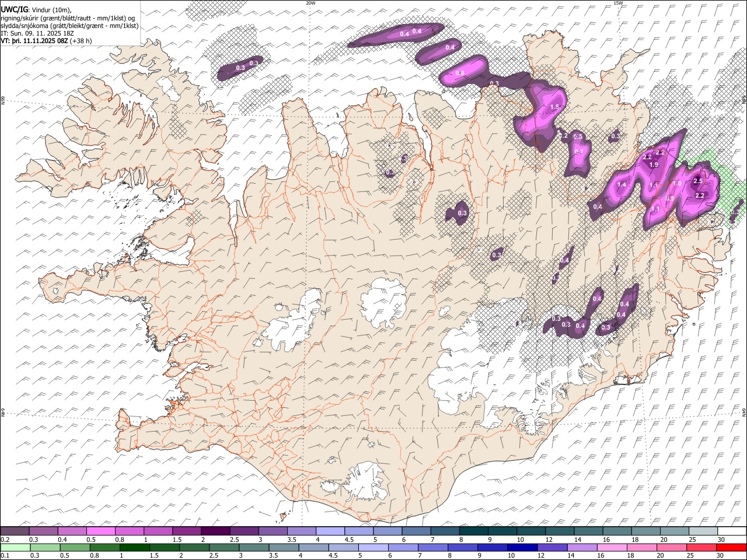Click the '0.8' snowfall value on the map
Screen dimensions: 747x560
(460, 73)
